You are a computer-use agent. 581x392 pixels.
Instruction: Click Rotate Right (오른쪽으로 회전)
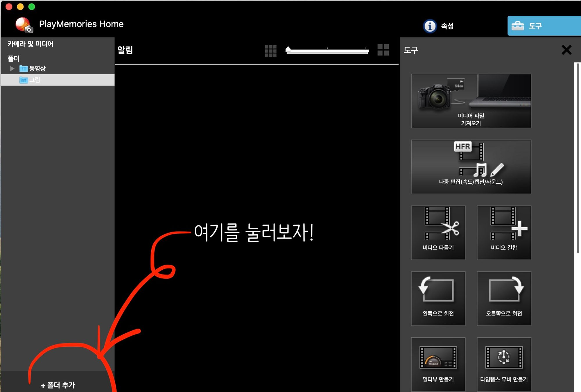(x=504, y=298)
